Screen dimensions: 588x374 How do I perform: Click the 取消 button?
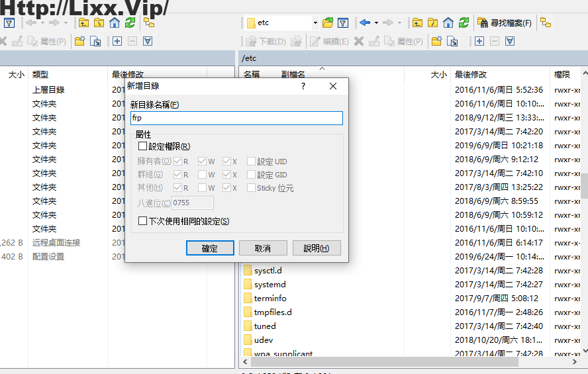(x=263, y=248)
